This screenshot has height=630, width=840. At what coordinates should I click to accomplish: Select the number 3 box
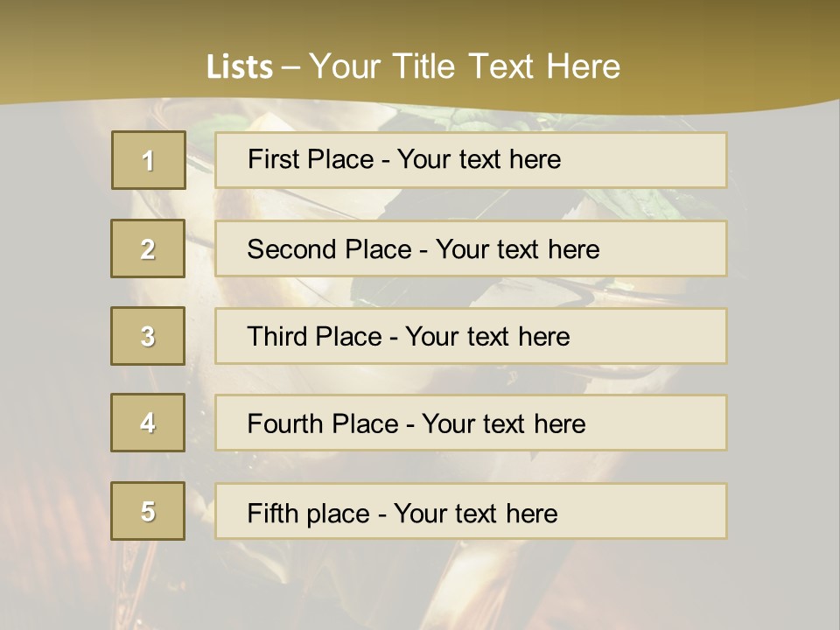[148, 336]
